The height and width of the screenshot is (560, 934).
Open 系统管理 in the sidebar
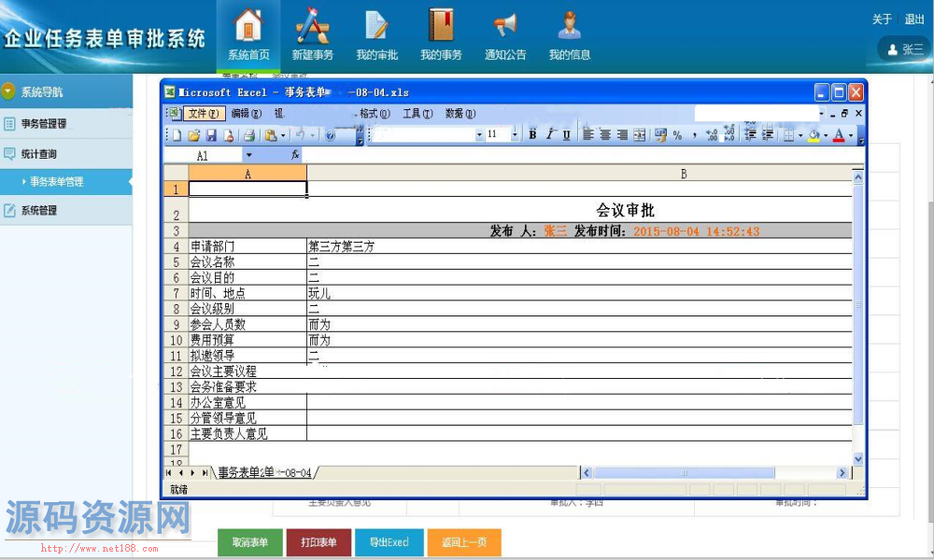point(66,210)
